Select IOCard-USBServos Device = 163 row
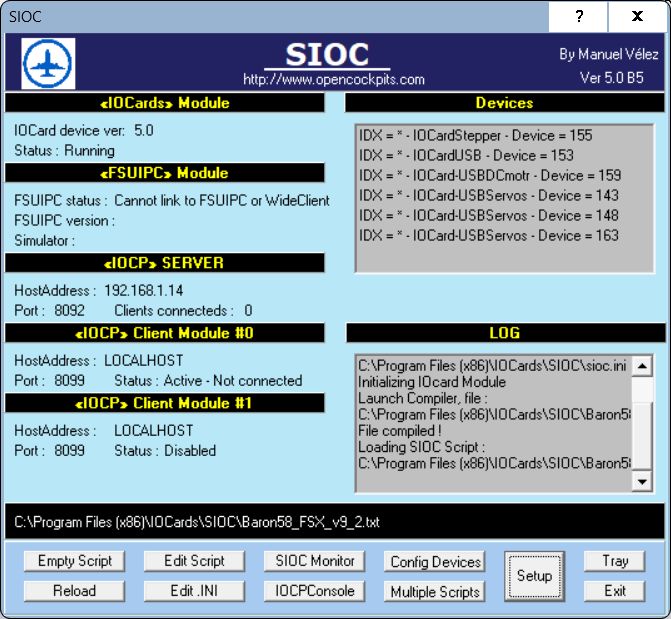Image resolution: width=671 pixels, height=619 pixels. [488, 235]
